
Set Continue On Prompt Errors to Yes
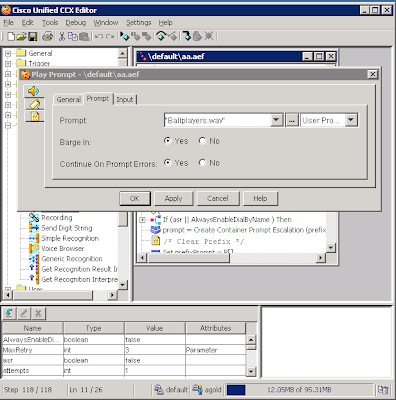[168, 163]
